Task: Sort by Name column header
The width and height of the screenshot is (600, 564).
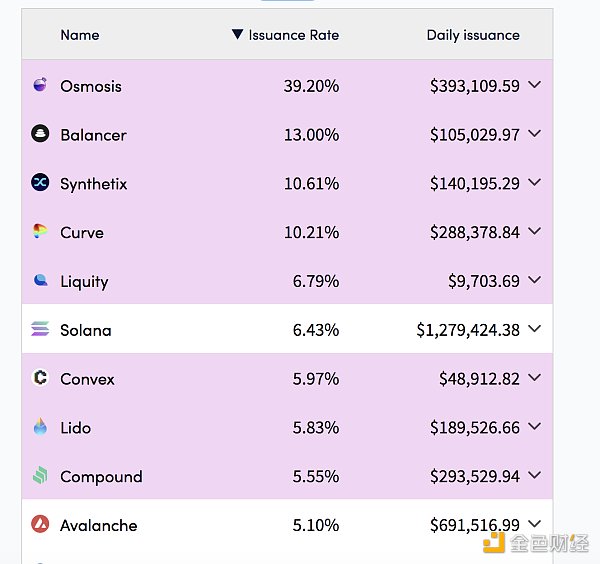Action: [x=80, y=35]
